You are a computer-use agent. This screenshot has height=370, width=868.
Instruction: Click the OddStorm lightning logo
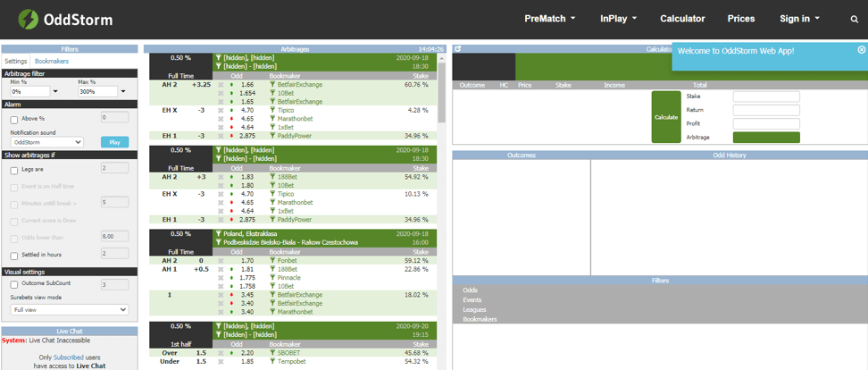(27, 20)
